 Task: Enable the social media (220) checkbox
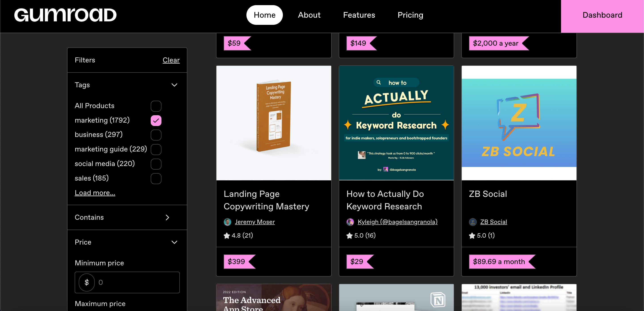point(156,164)
